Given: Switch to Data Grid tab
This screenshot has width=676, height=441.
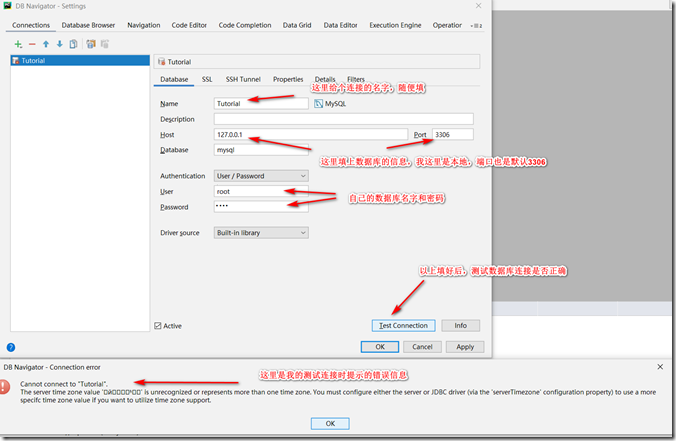Looking at the screenshot, I should coord(297,25).
